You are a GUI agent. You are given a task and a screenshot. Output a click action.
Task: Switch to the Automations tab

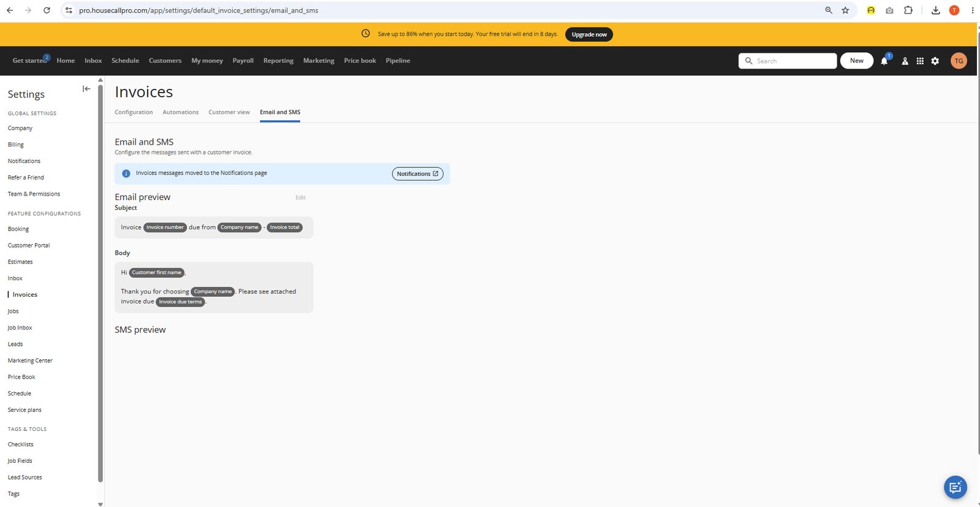point(181,112)
